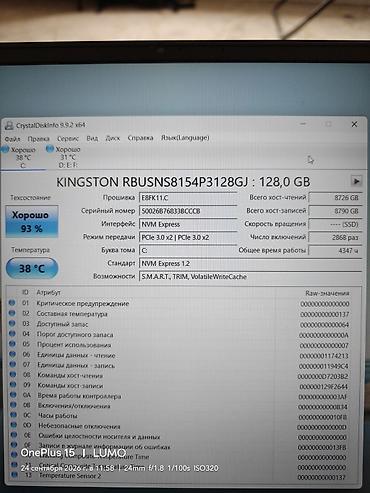
Task: Click raw value 00000011949C4
Action: coord(323,366)
